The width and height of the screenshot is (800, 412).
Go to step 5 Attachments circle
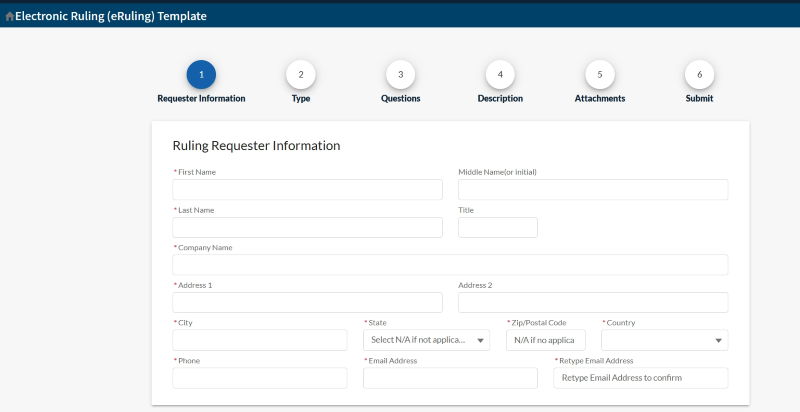tap(600, 75)
